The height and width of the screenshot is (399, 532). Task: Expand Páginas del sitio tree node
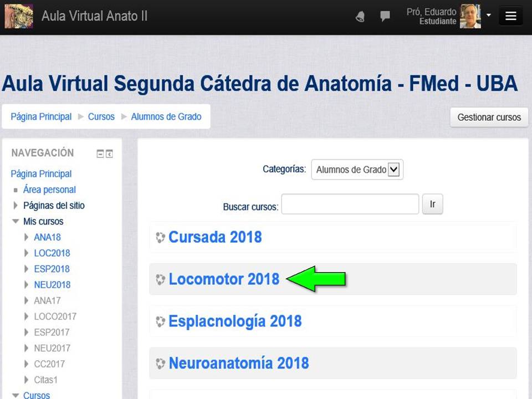pyautogui.click(x=16, y=206)
